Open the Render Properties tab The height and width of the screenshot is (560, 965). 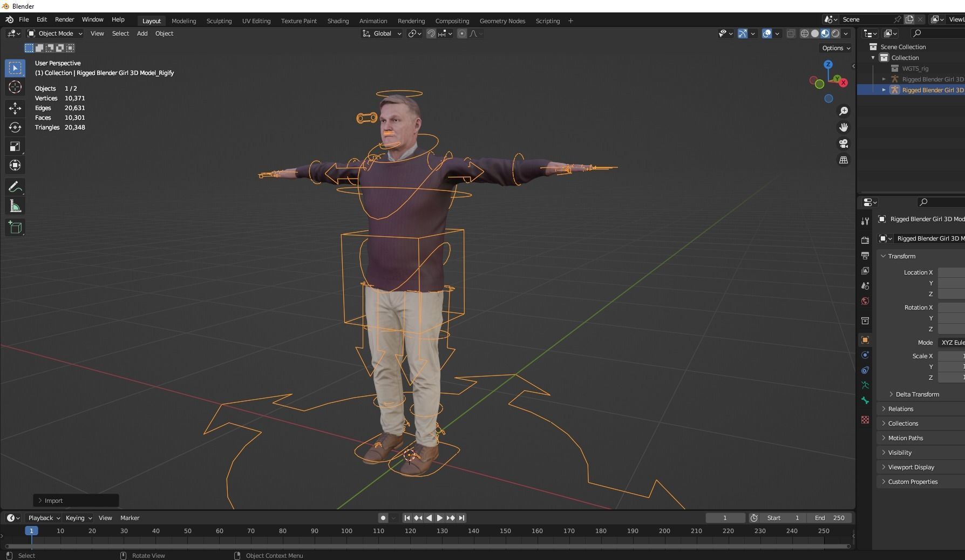coord(865,240)
